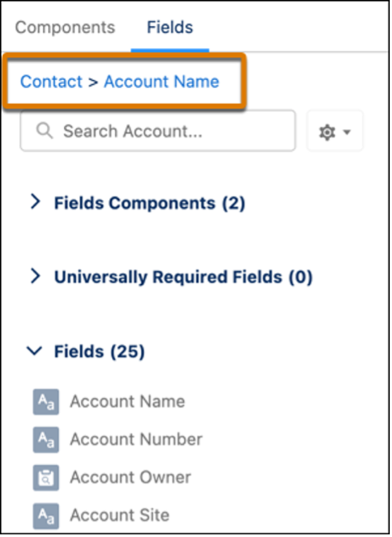Open the gear settings icon

point(327,132)
